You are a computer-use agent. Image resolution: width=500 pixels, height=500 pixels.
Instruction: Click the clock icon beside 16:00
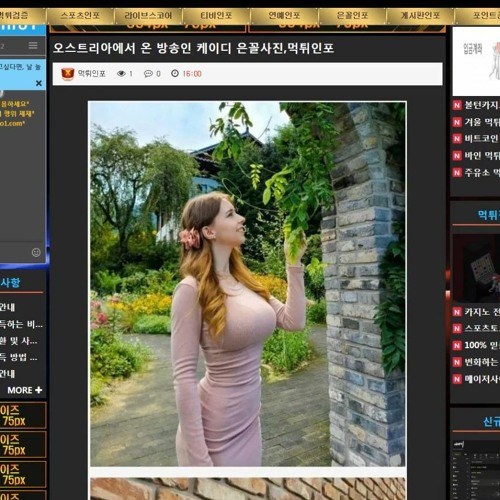[x=175, y=73]
